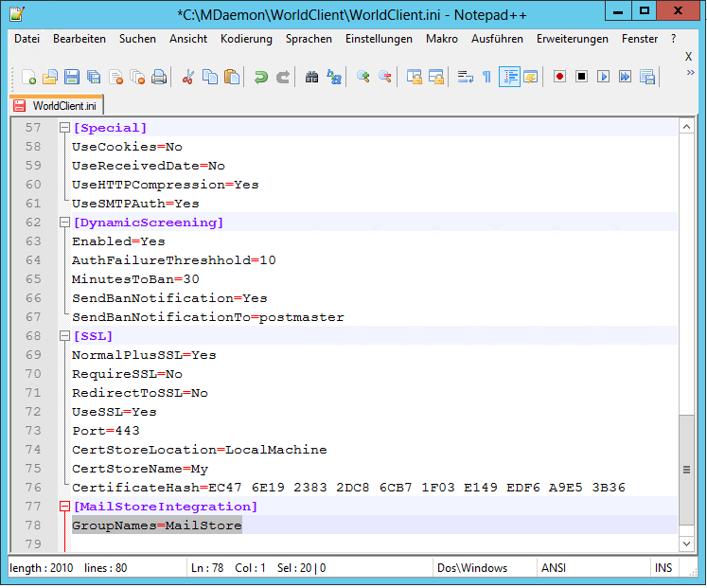Toggle Show All Characters pilcrow button

tap(486, 77)
